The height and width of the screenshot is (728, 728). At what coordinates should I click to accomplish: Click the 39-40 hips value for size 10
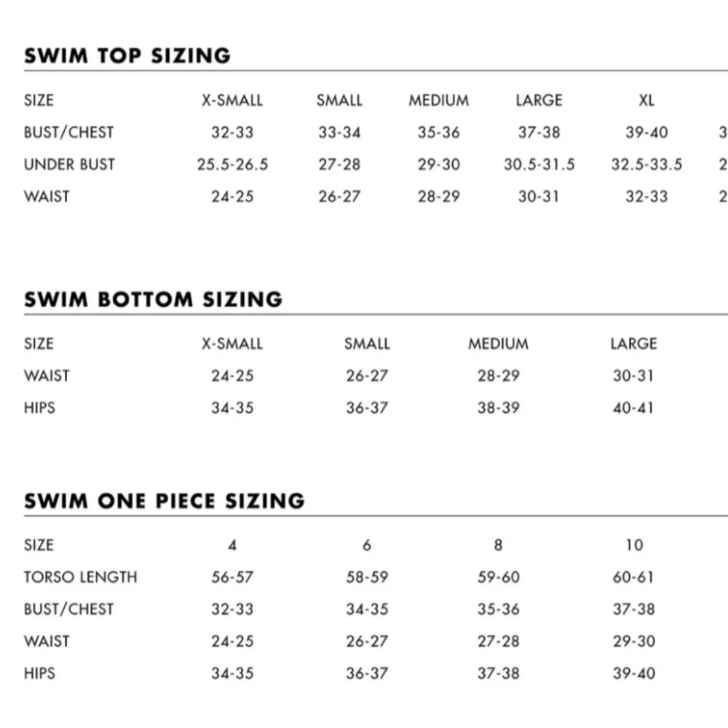[x=634, y=673]
